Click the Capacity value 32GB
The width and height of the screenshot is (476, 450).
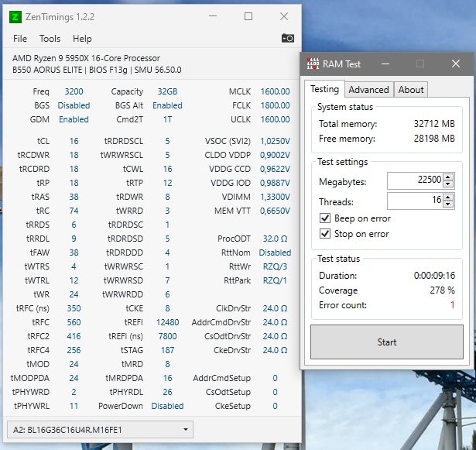click(167, 91)
